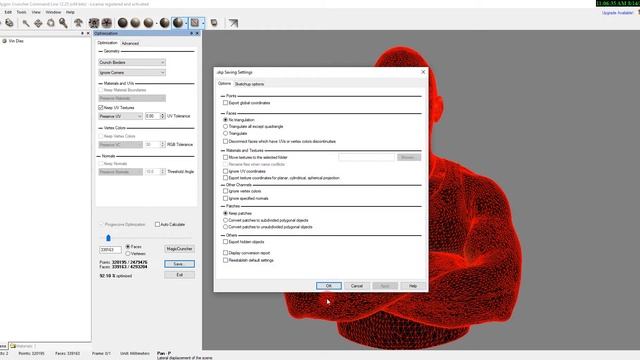Open arrow next to highlighted sphere icon
The height and width of the screenshot is (360, 640).
click(x=186, y=23)
